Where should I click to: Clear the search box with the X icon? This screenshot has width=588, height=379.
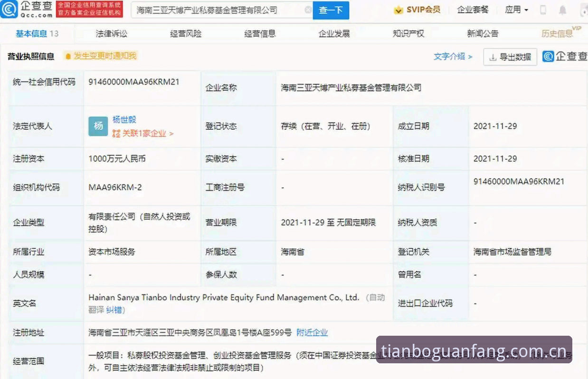tap(308, 10)
